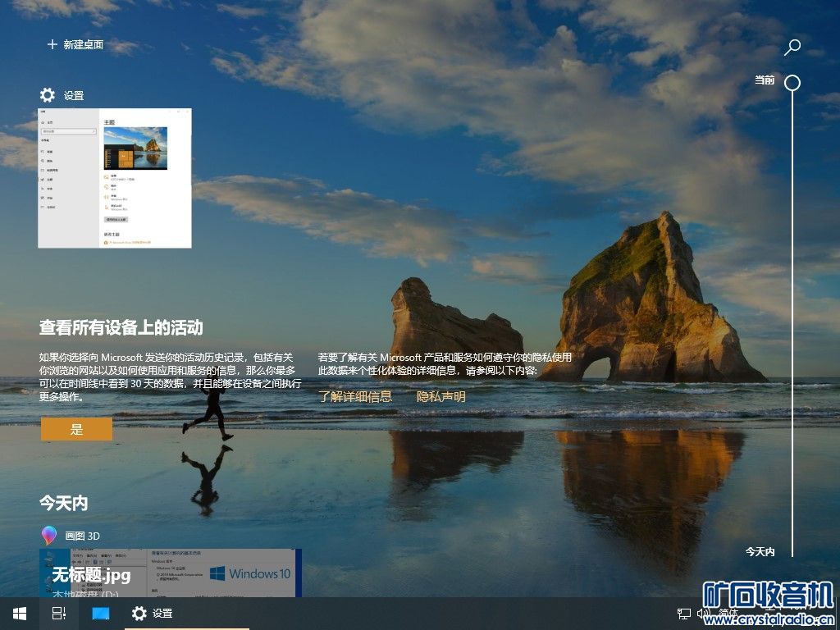The width and height of the screenshot is (840, 630).
Task: Click the Paint 3D (画图 3D) app icon
Action: click(x=48, y=536)
